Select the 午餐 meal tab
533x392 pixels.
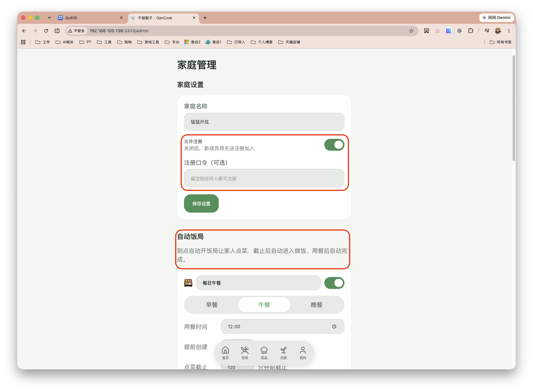click(x=264, y=305)
